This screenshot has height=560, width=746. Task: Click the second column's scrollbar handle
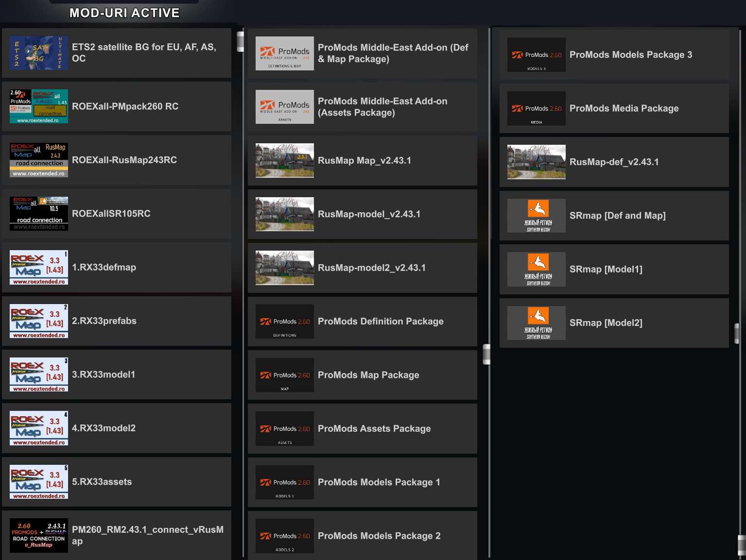point(486,354)
